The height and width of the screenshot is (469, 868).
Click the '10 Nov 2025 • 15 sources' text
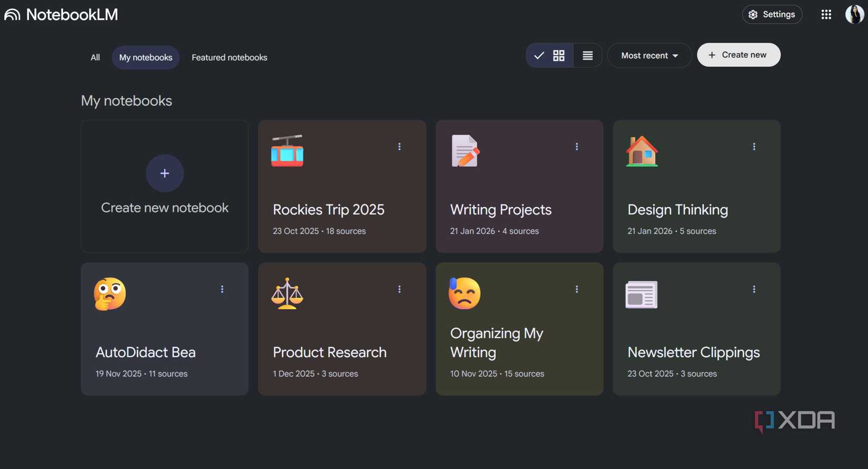497,374
